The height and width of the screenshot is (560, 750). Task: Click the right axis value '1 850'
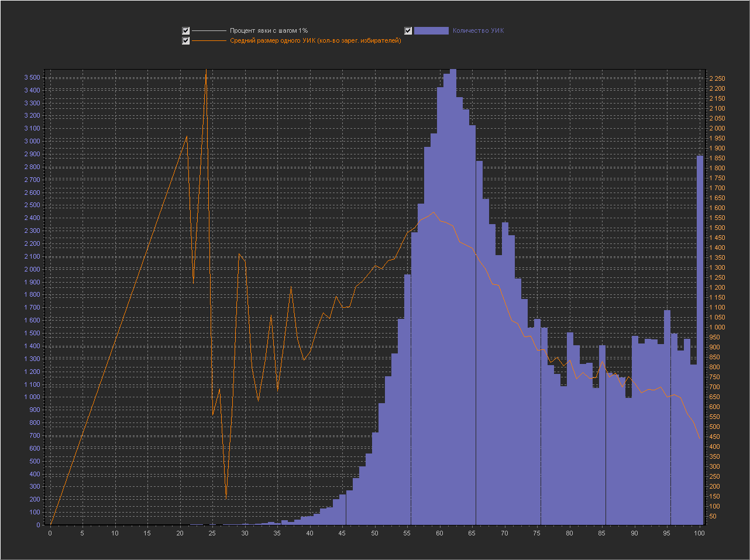pyautogui.click(x=717, y=158)
